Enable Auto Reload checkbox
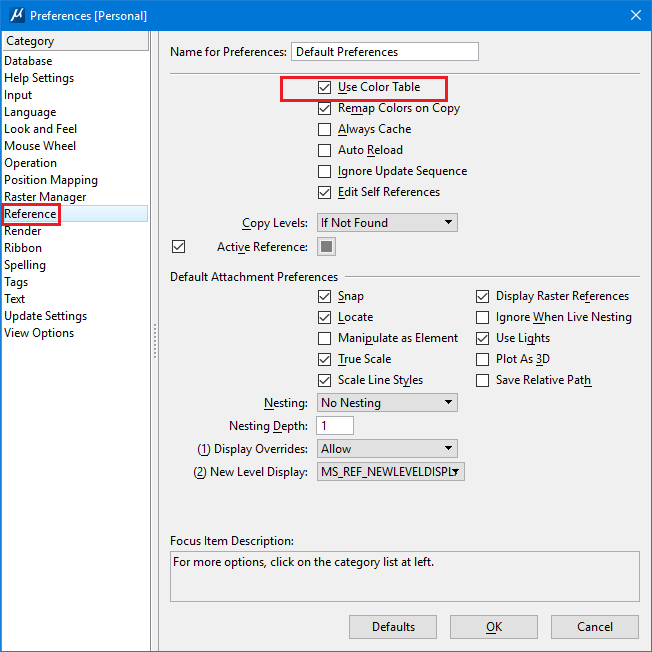The height and width of the screenshot is (652, 652). pos(324,150)
